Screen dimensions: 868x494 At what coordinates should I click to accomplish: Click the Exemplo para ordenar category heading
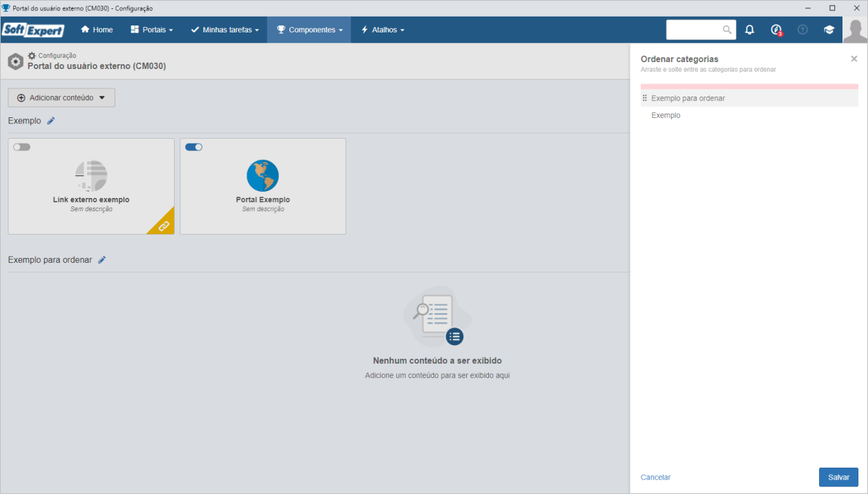[50, 260]
